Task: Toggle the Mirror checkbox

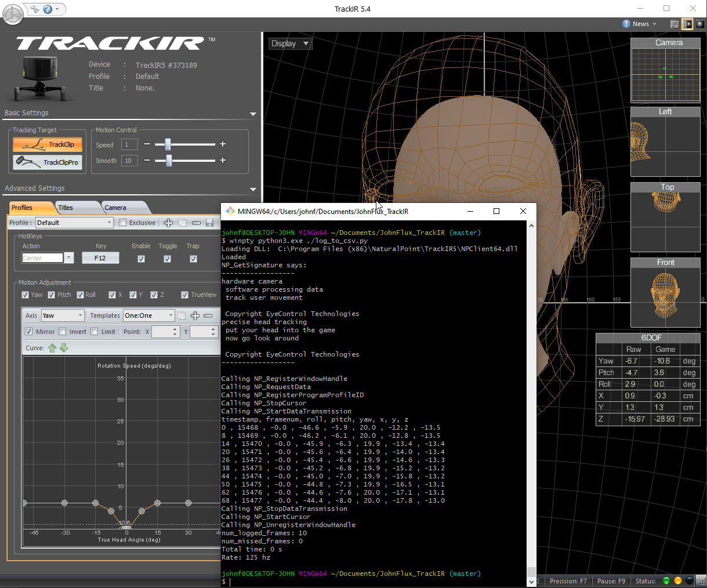Action: [x=29, y=332]
